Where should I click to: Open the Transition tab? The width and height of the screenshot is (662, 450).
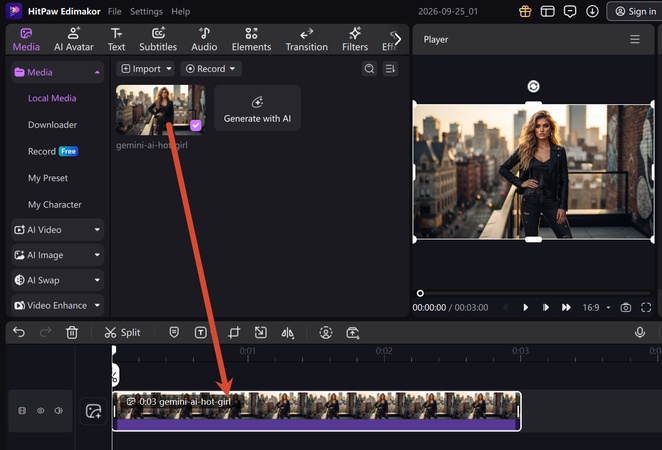[x=307, y=40]
